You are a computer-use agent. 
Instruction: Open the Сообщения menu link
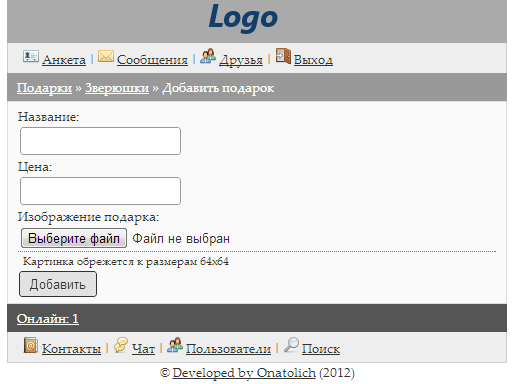point(152,60)
